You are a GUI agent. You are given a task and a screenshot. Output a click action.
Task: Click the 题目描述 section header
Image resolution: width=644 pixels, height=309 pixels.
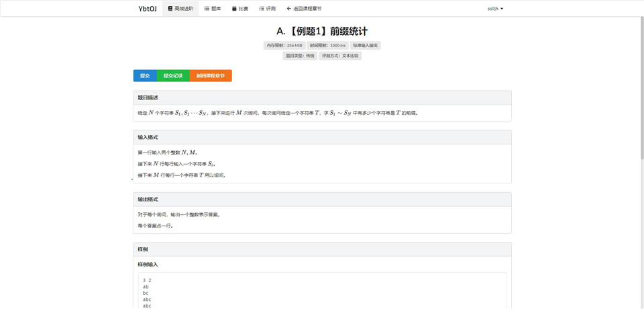tap(322, 98)
